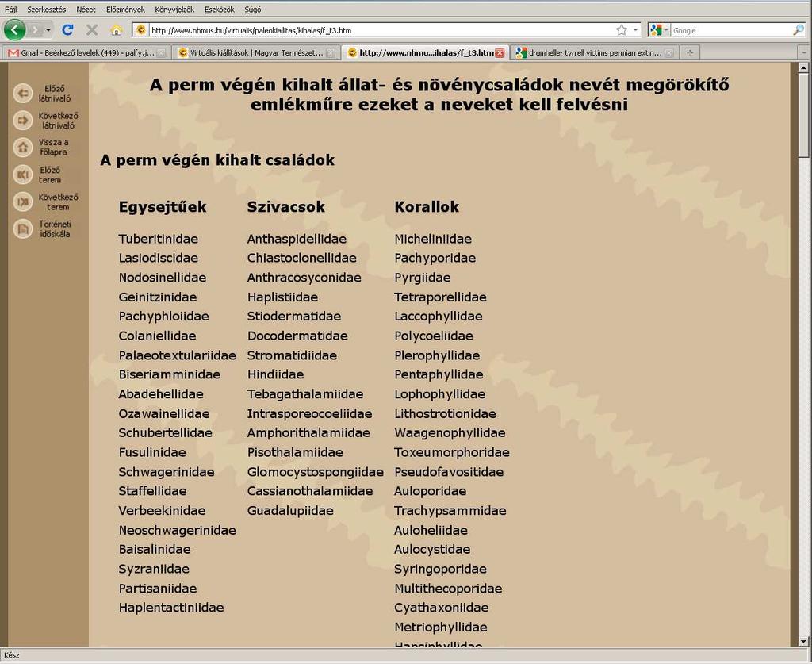This screenshot has width=812, height=664.
Task: Click the Vissza a főlapra home icon
Action: [x=22, y=147]
